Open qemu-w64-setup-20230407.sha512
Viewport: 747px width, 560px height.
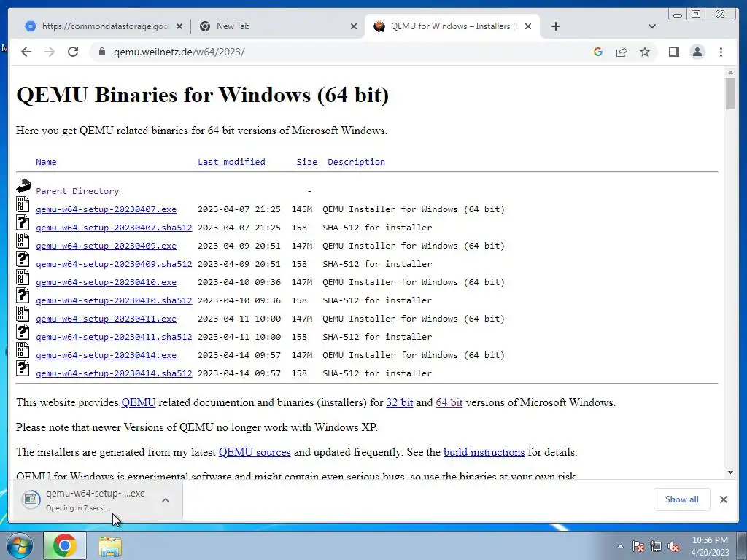114,227
